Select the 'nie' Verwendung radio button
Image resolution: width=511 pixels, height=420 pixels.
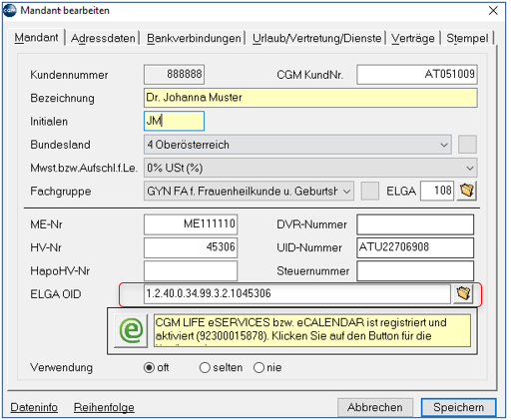(x=258, y=367)
